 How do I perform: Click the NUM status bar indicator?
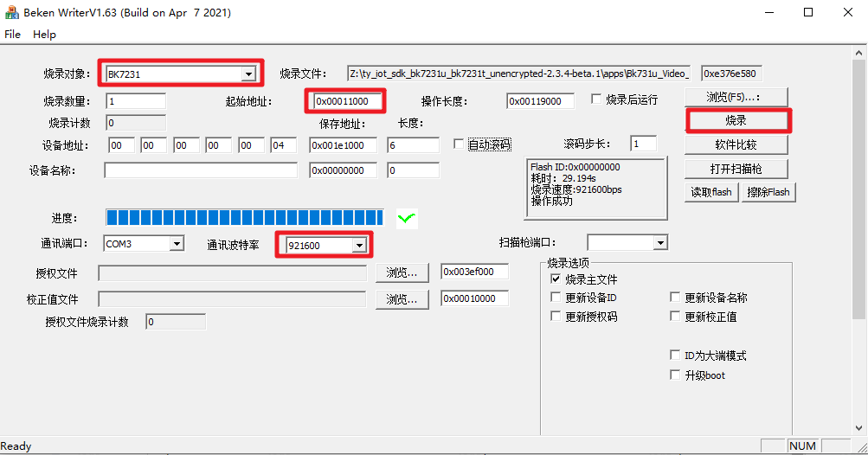click(x=803, y=446)
